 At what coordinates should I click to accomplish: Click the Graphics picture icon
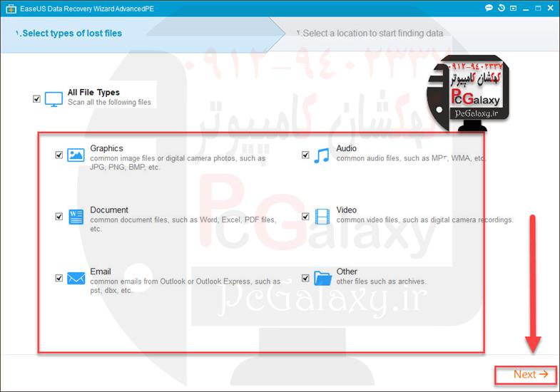76,155
